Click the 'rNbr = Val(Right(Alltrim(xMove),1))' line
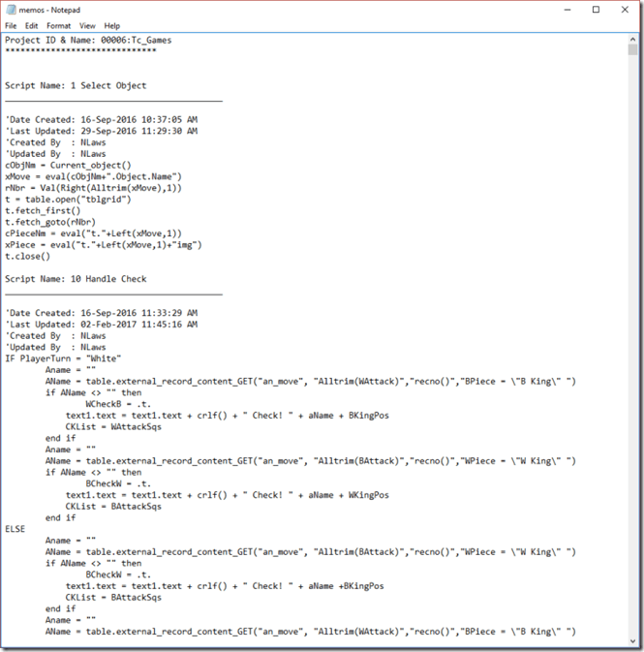Image resolution: width=644 pixels, height=652 pixels. pos(93,188)
